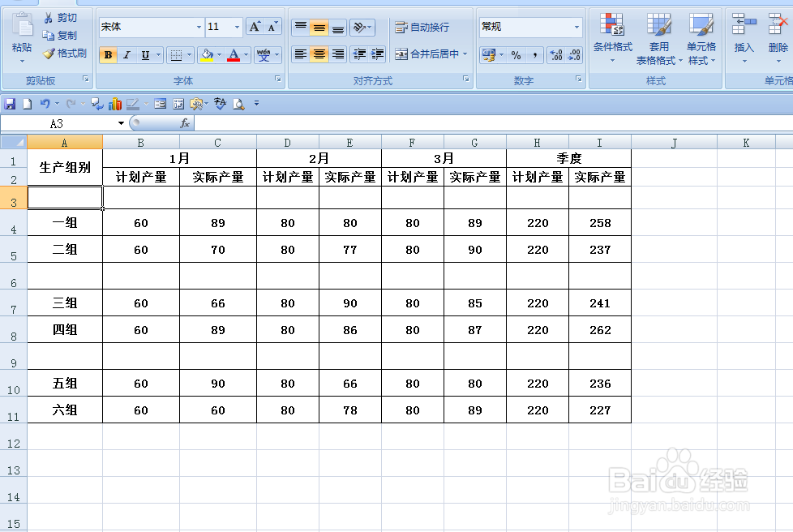Click the Redo arrow in quick access toolbar
Viewport: 793px width, 532px height.
point(71,104)
